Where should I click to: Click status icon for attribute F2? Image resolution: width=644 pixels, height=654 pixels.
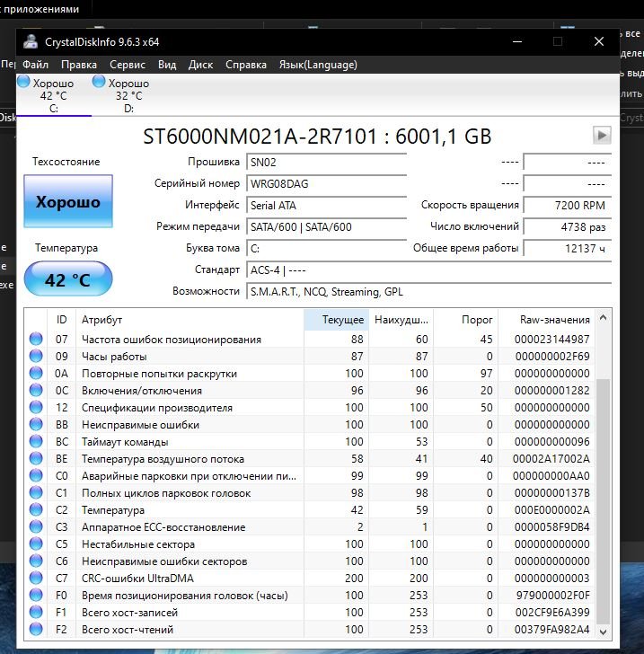(36, 630)
